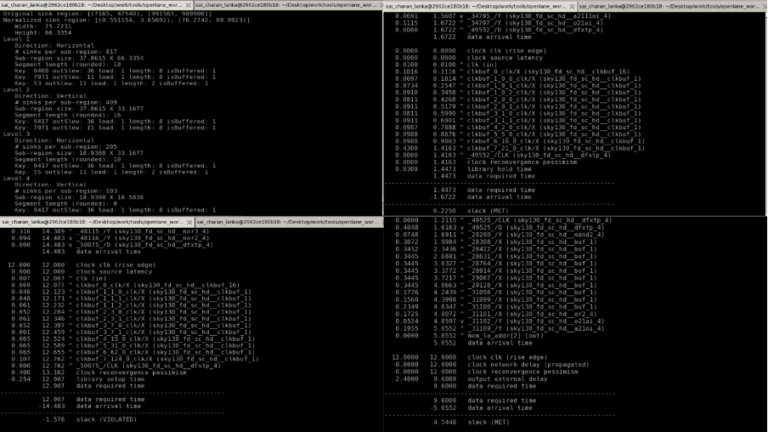Close first tab of top-right terminal
Screen dimensions: 768x432
571,6
